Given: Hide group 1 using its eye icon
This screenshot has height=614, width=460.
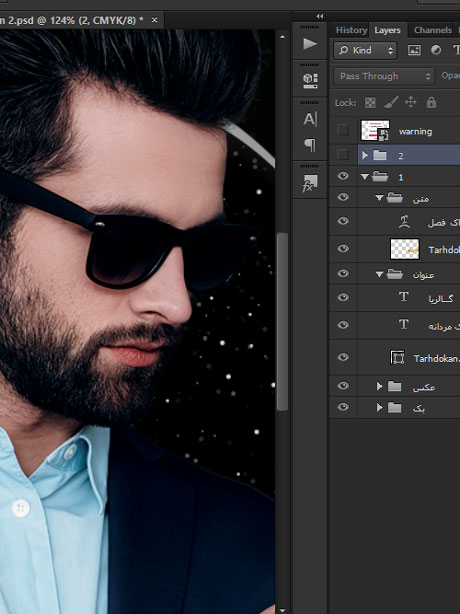Looking at the screenshot, I should [343, 176].
